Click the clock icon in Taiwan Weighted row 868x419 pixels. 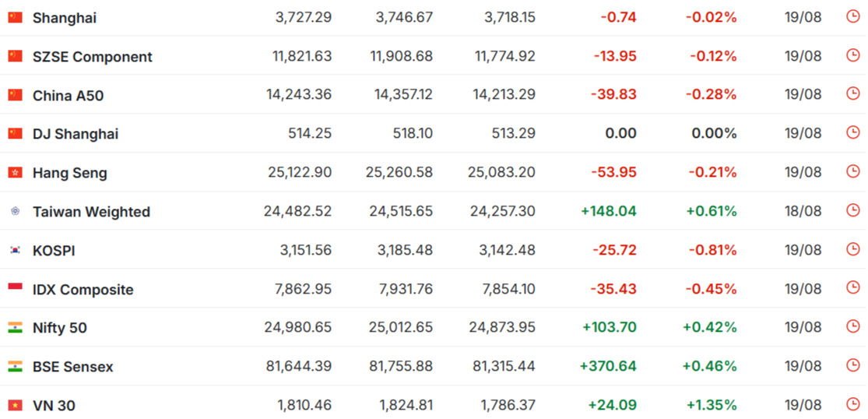(x=853, y=210)
